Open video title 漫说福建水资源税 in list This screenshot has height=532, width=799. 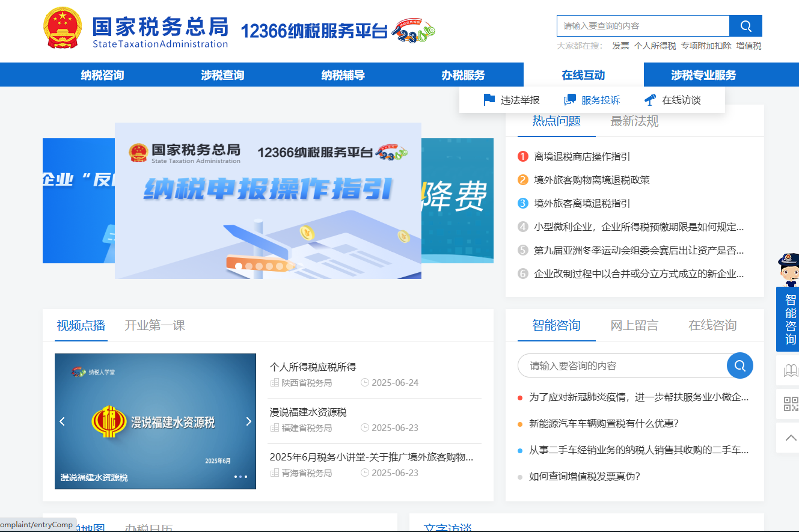click(x=308, y=412)
